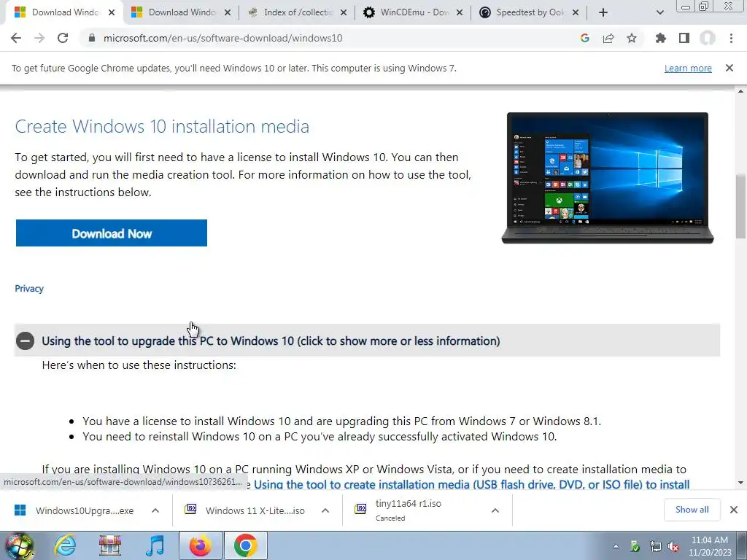This screenshot has width=747, height=560.
Task: Open the Chrome profile avatar
Action: click(x=708, y=38)
